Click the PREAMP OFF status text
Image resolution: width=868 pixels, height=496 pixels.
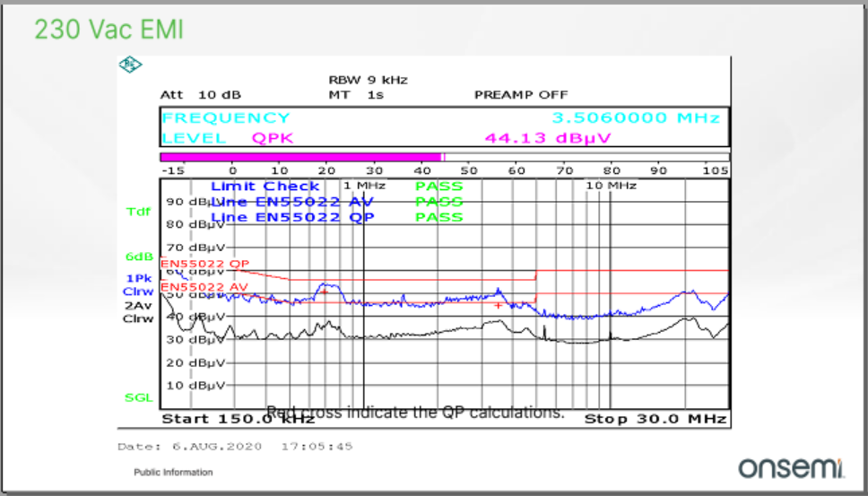[522, 94]
